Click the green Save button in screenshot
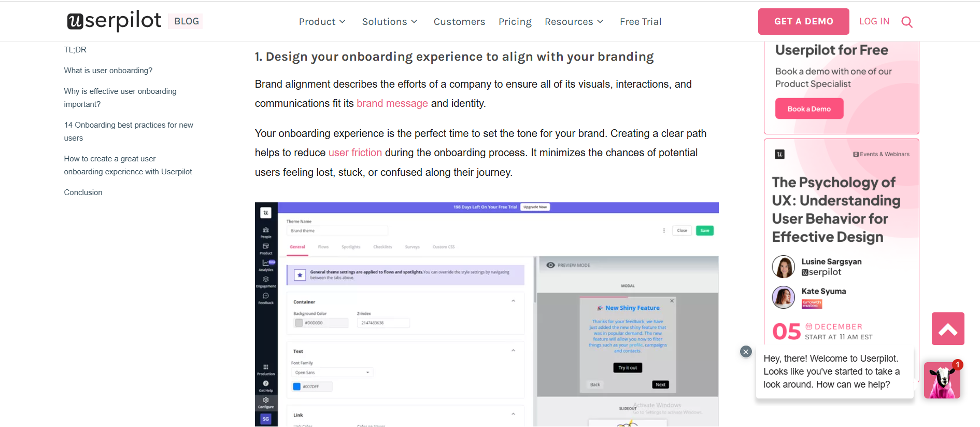Image resolution: width=980 pixels, height=427 pixels. click(704, 230)
